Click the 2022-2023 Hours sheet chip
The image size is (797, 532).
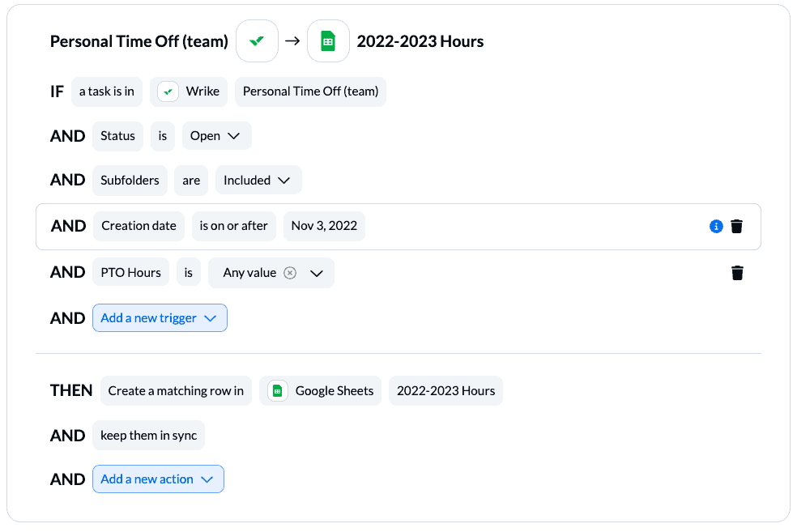(445, 391)
